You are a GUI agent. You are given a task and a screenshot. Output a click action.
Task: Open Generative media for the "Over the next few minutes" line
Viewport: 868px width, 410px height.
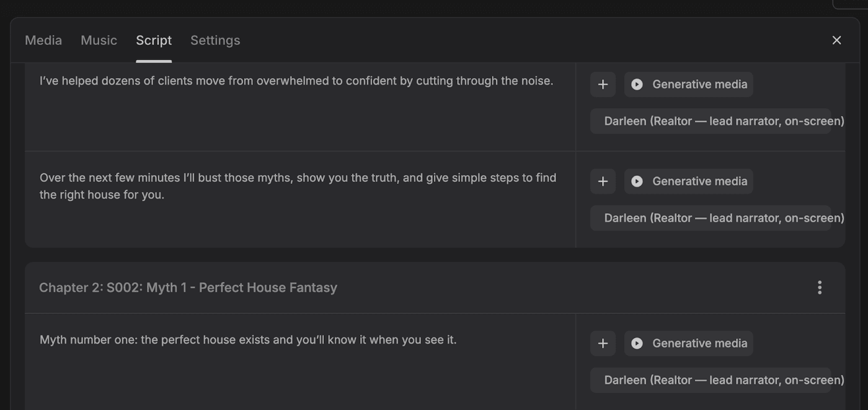pyautogui.click(x=688, y=181)
